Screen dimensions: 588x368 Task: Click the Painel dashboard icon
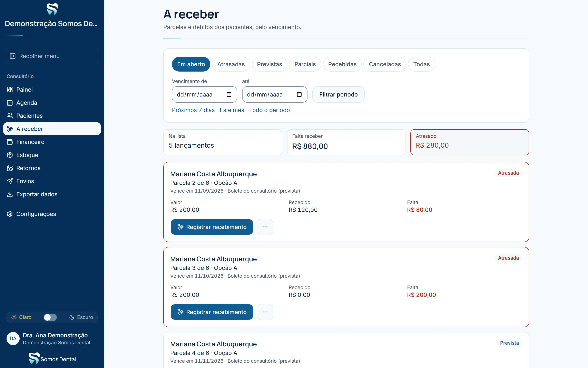[x=10, y=90]
